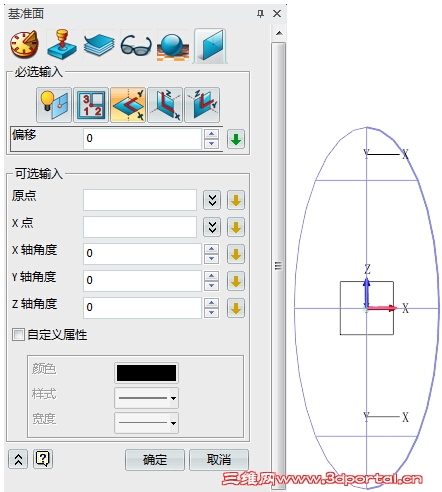Select the blue datum plane tab icon
The image size is (442, 492).
pyautogui.click(x=210, y=46)
